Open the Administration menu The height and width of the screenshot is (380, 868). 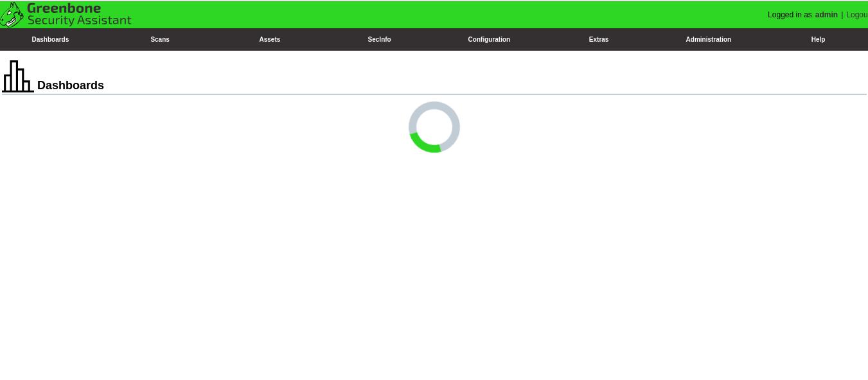(x=709, y=39)
